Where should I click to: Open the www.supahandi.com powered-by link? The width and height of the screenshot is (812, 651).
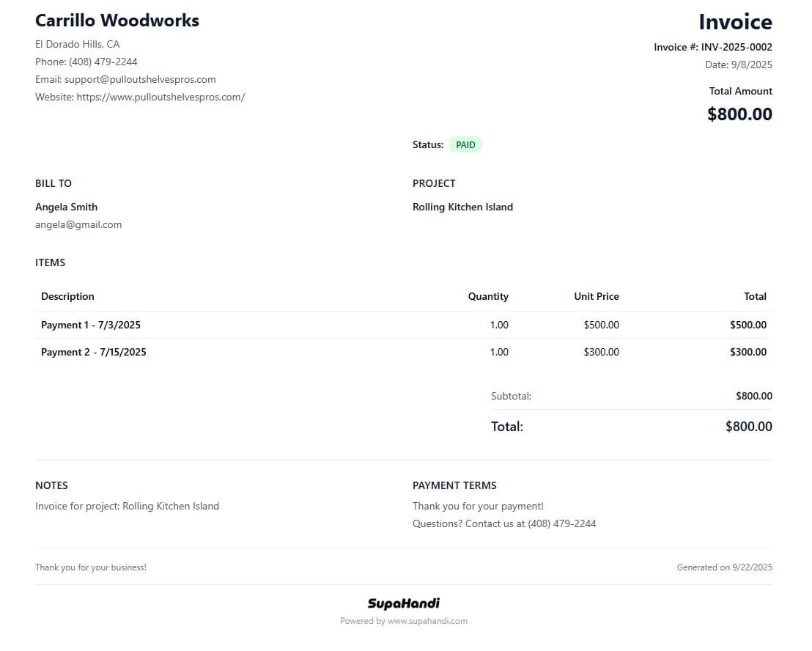click(x=427, y=621)
